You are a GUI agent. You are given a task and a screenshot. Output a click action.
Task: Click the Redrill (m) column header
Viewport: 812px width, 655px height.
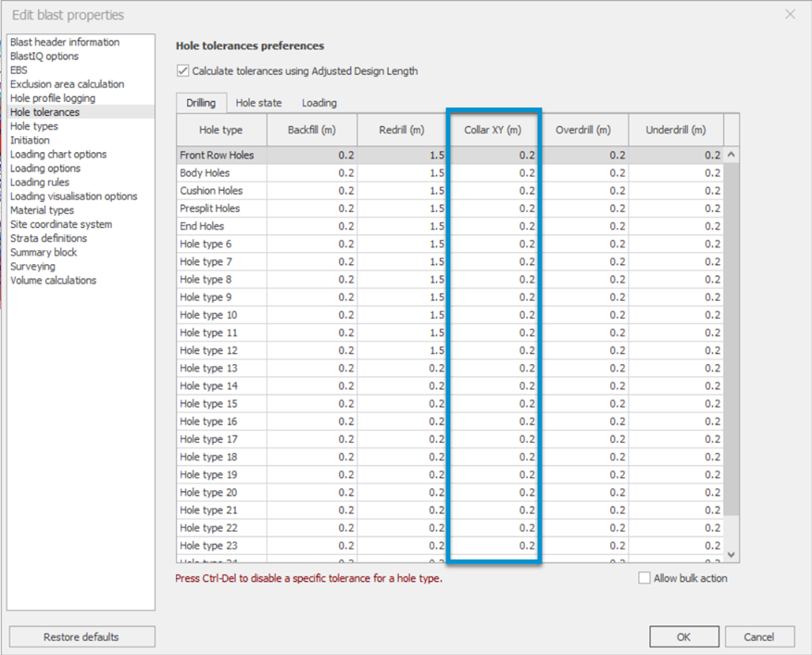coord(402,130)
